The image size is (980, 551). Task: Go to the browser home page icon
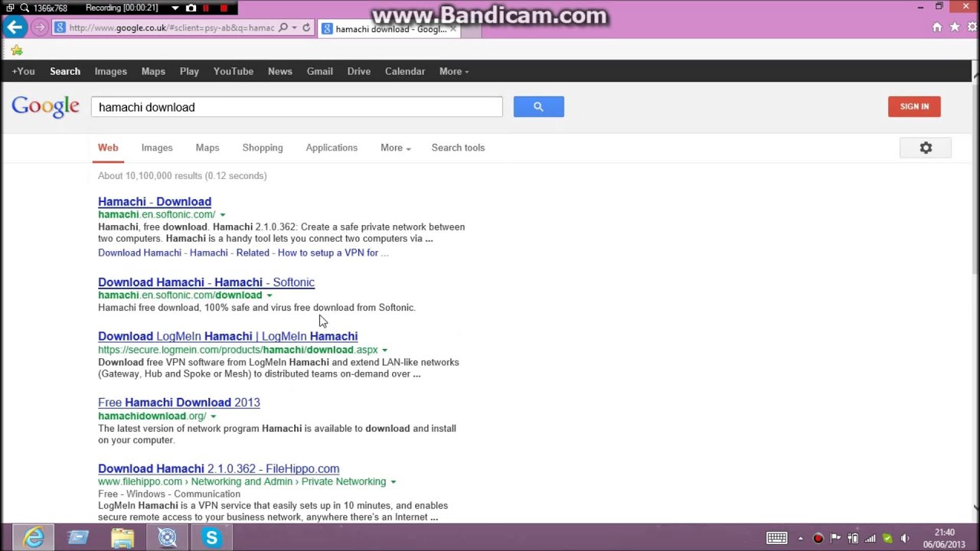coord(937,28)
